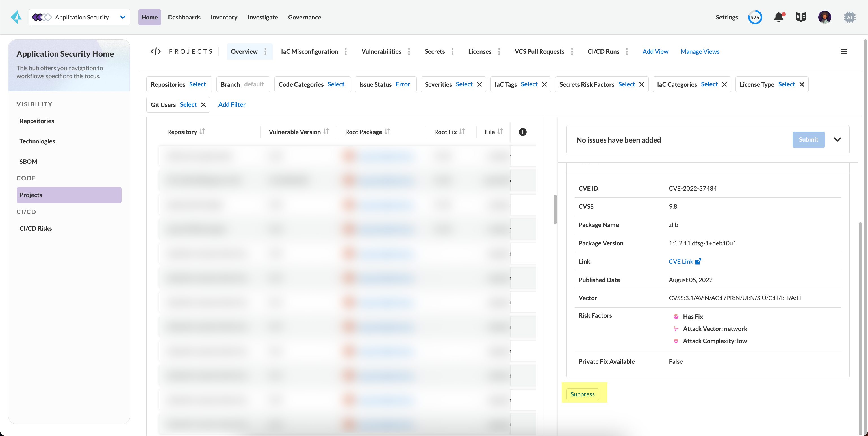This screenshot has height=436, width=868.
Task: Open the Governance menu
Action: (x=304, y=17)
